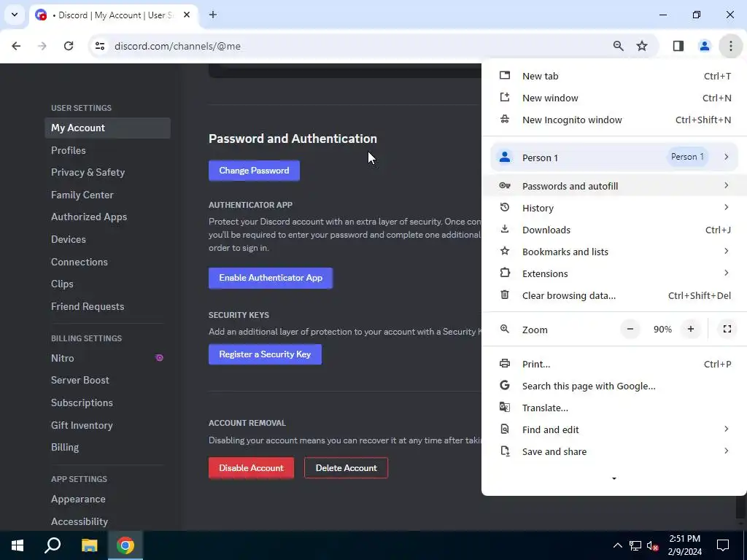Open site information icon in address bar
Viewport: 747px width, 560px height.
tap(99, 46)
